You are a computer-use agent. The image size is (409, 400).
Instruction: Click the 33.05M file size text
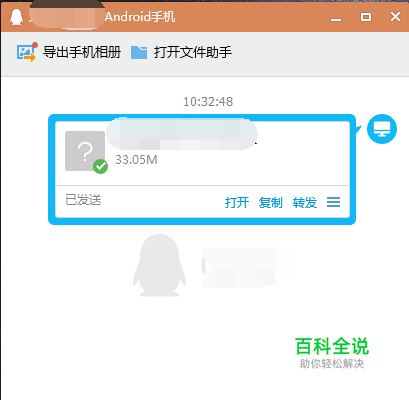point(136,160)
